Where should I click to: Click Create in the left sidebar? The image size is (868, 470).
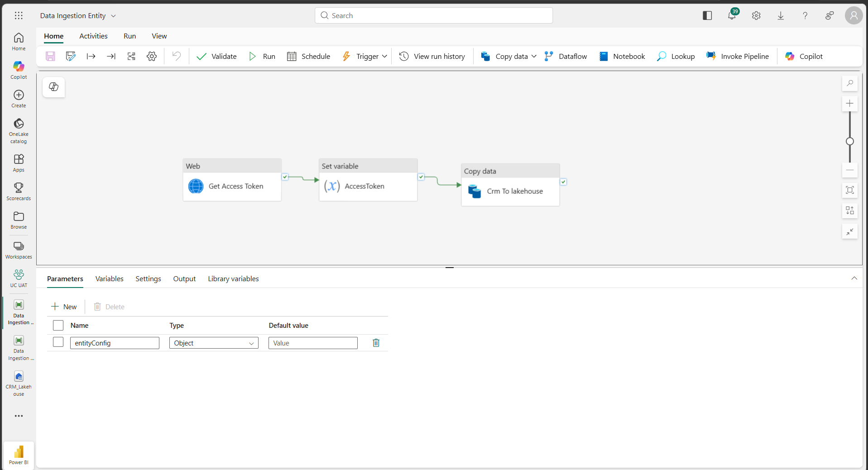[x=19, y=99]
